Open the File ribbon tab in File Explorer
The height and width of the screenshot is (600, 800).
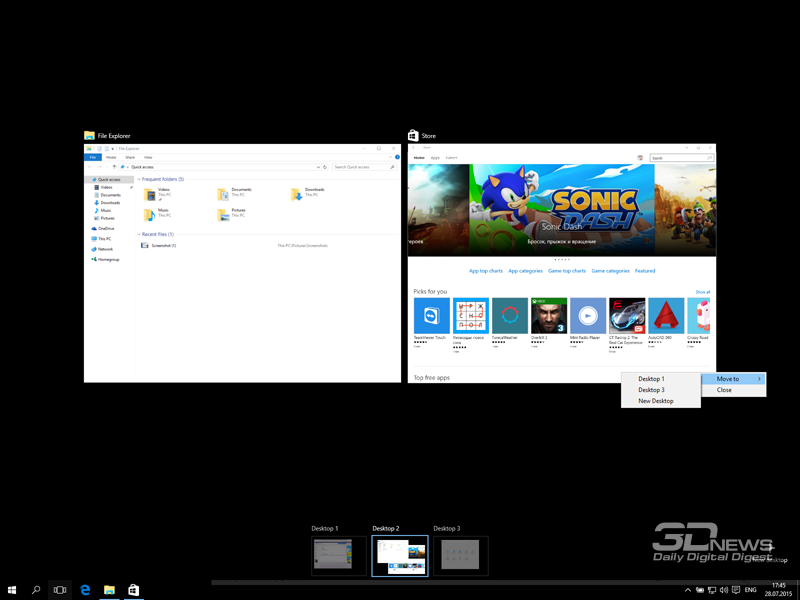93,158
